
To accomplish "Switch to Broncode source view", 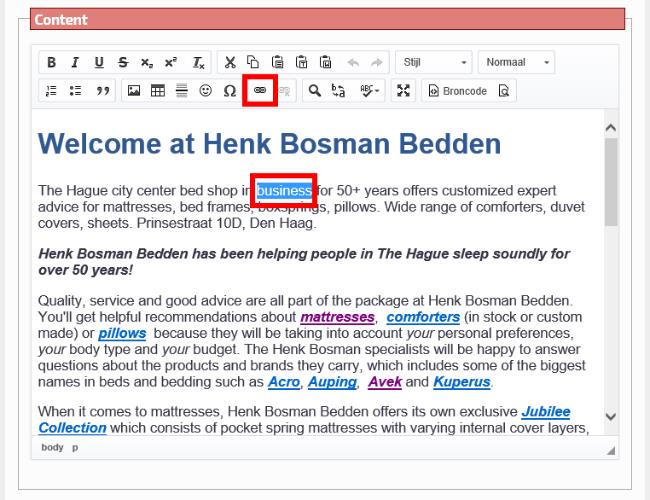I will click(x=458, y=91).
